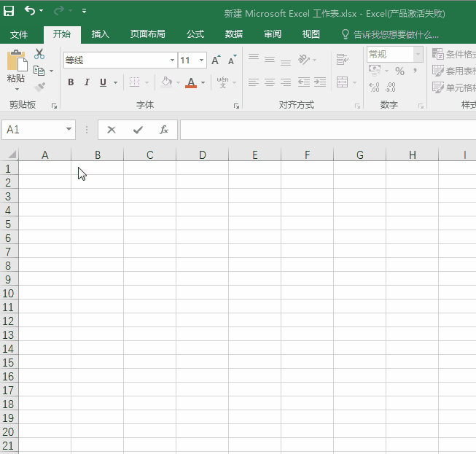Image resolution: width=476 pixels, height=454 pixels.
Task: Toggle Center alignment
Action: pos(270,82)
